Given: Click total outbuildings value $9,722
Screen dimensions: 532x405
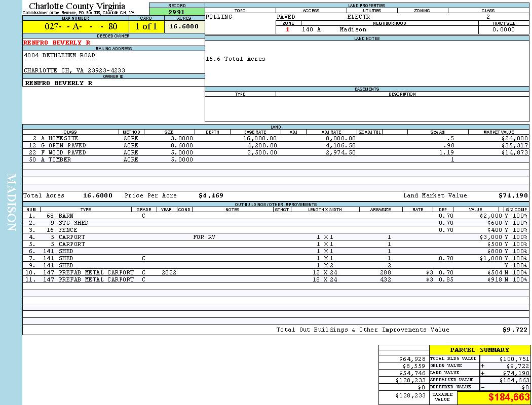Looking at the screenshot, I should (515, 330).
